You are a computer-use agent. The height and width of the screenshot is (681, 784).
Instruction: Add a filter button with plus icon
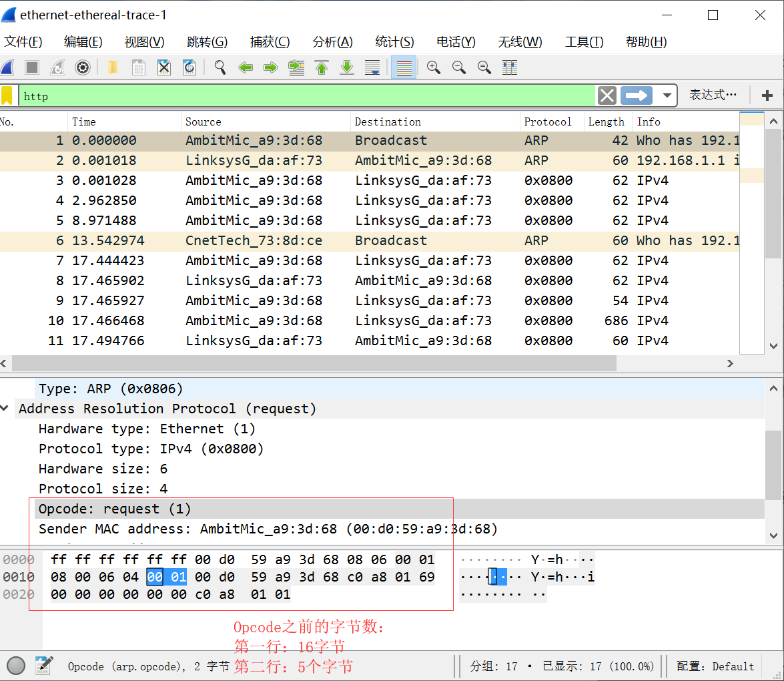click(x=767, y=95)
